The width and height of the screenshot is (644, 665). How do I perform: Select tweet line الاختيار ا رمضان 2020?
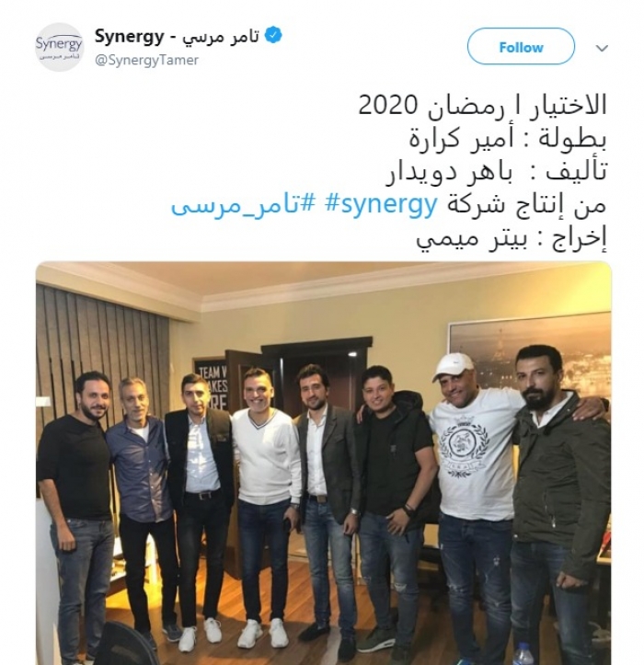482,105
